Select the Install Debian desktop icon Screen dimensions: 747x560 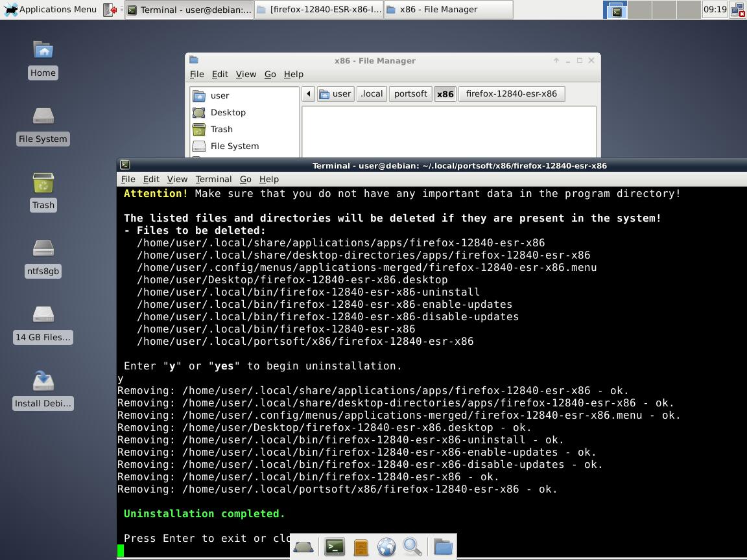[43, 390]
